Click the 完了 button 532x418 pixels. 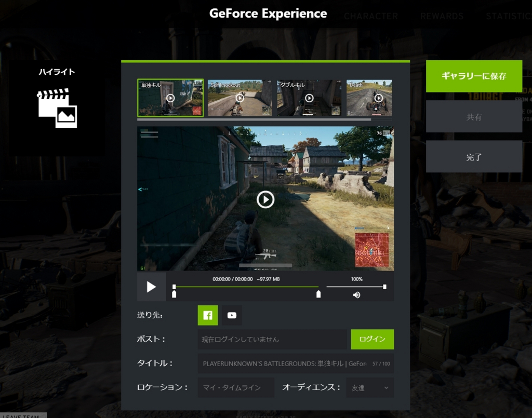(x=474, y=157)
